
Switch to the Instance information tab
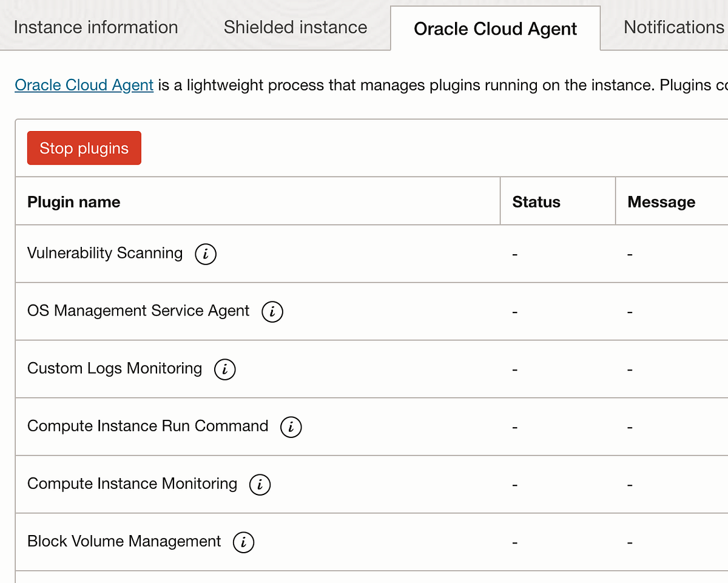[x=96, y=28]
